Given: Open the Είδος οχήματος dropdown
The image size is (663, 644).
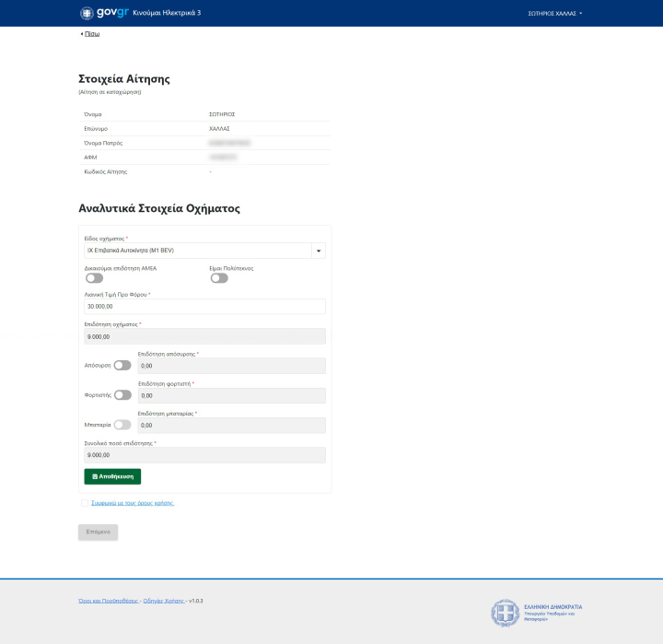Looking at the screenshot, I should pyautogui.click(x=319, y=250).
